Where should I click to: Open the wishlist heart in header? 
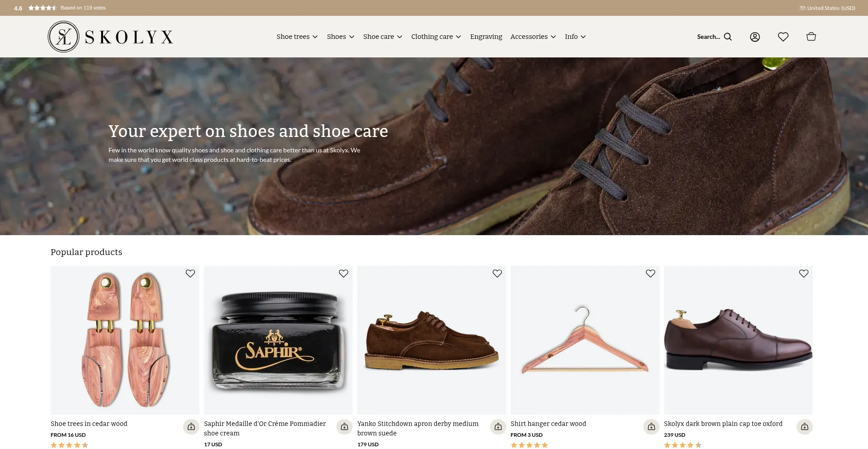[783, 37]
